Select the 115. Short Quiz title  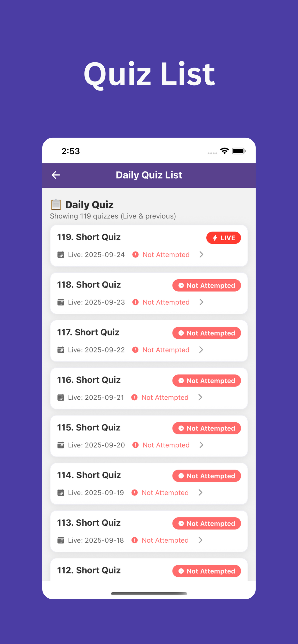pyautogui.click(x=89, y=427)
